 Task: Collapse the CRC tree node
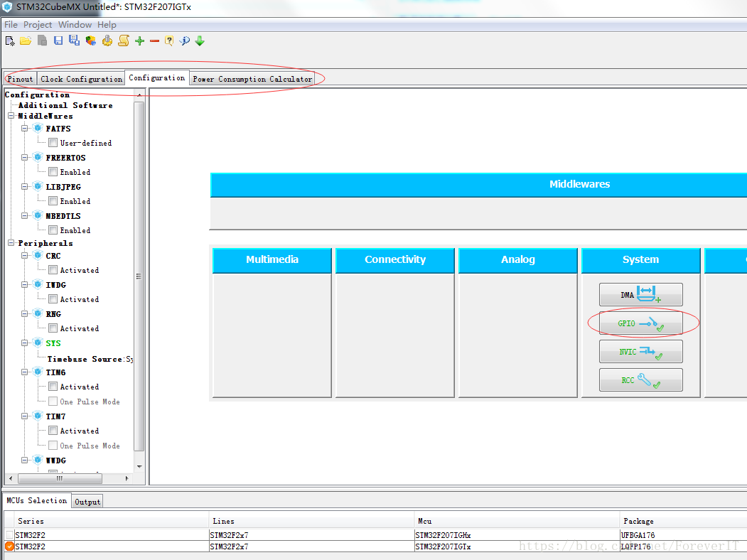25,255
